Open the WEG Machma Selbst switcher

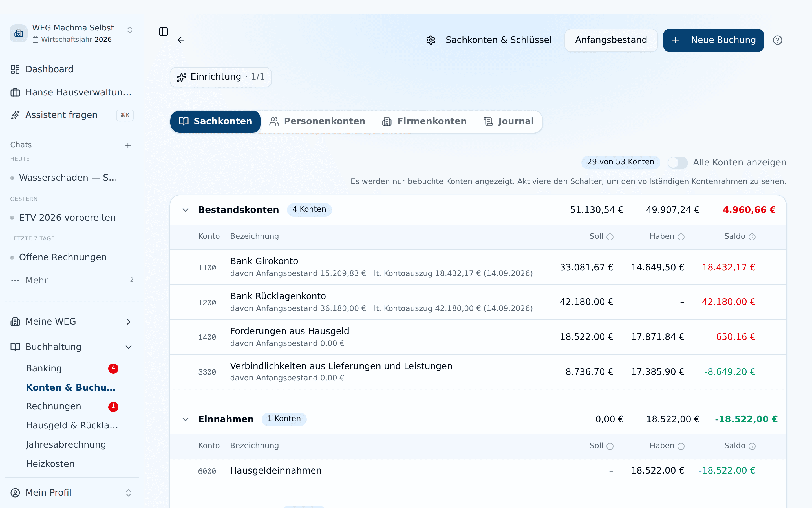(72, 33)
